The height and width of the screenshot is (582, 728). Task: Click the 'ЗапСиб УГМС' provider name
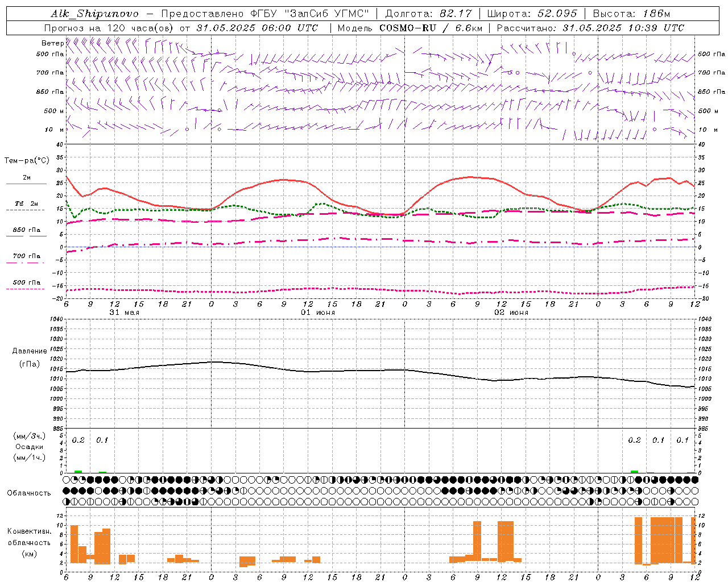point(325,14)
